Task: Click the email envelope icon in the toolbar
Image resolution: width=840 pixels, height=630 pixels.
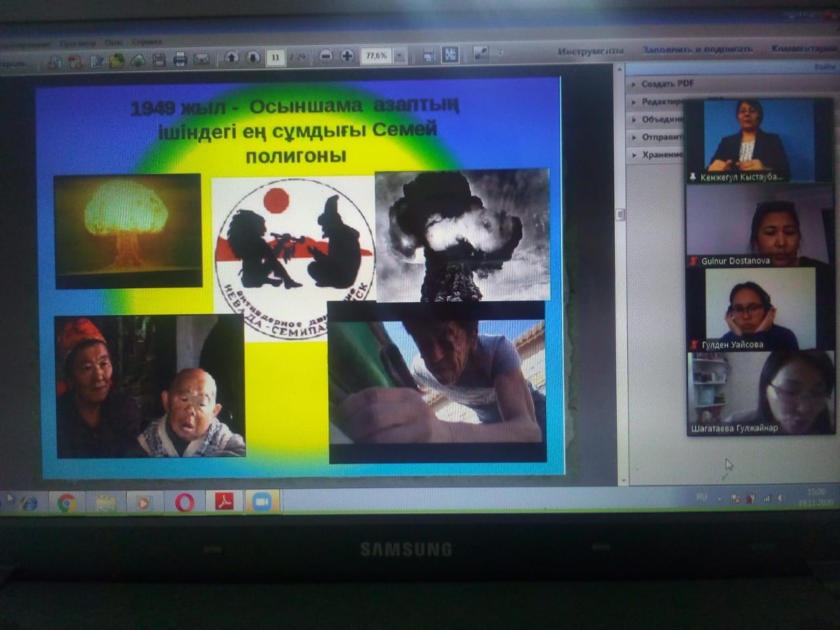Action: point(201,60)
